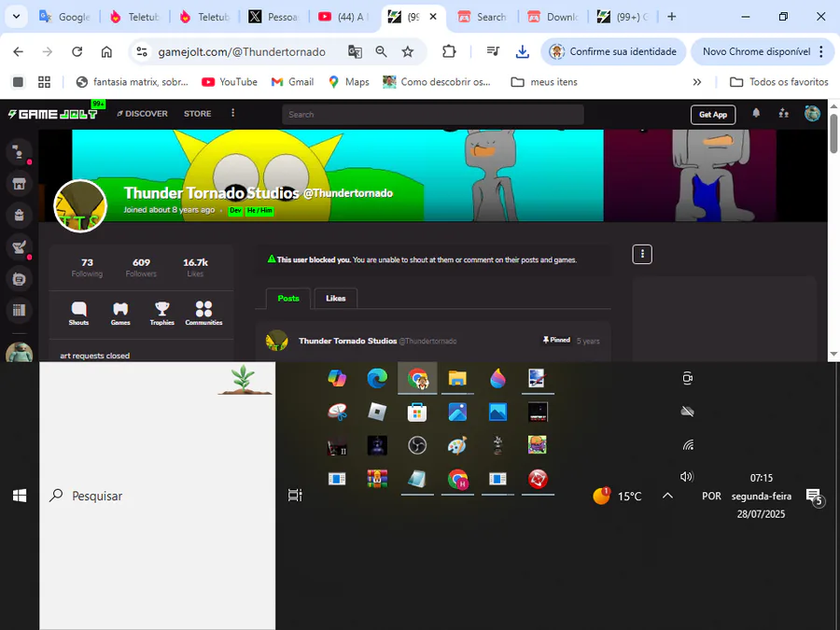Click Novo Chrome disponível update button
Image resolution: width=840 pixels, height=630 pixels.
763,51
